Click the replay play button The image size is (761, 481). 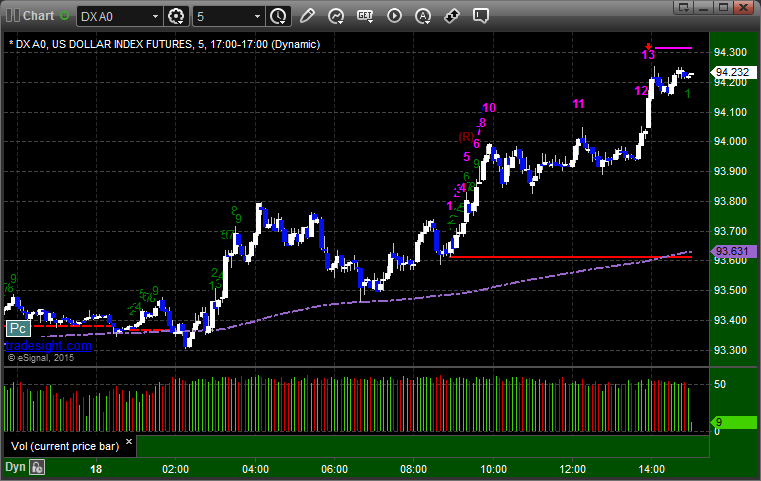[394, 16]
